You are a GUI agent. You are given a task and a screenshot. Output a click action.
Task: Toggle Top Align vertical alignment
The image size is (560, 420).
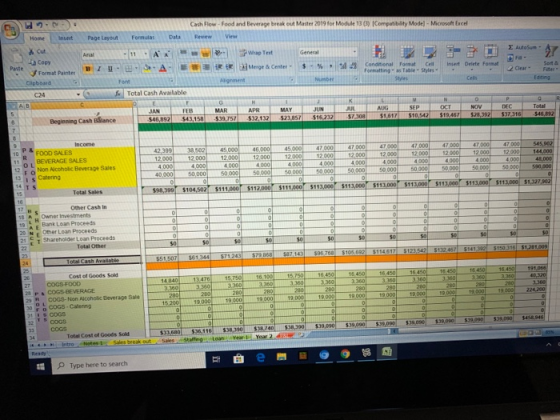[183, 53]
